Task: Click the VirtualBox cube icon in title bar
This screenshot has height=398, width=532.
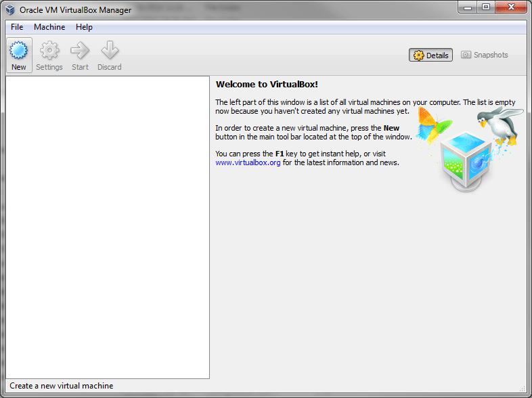Action: [x=10, y=9]
